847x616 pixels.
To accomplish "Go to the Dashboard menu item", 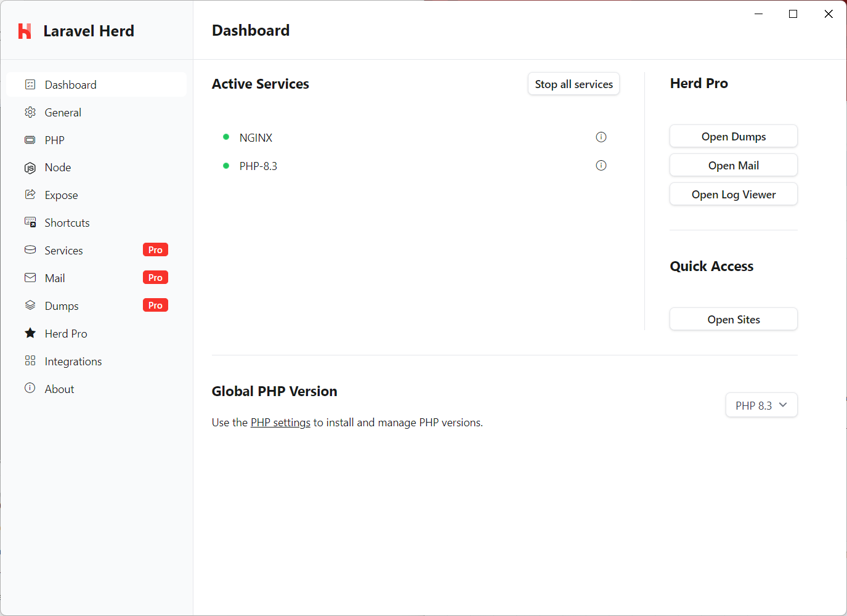I will (x=96, y=84).
